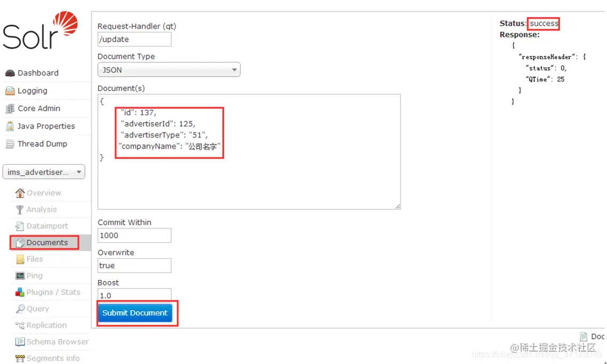Image resolution: width=607 pixels, height=364 pixels.
Task: Click the Thread Dump icon
Action: pos(10,143)
